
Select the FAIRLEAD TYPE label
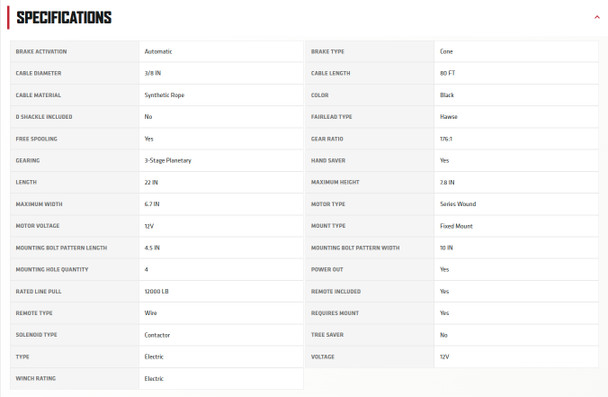click(x=331, y=117)
